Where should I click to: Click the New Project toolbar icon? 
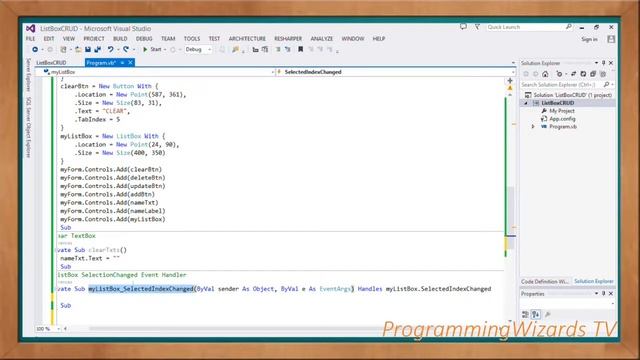pyautogui.click(x=63, y=49)
